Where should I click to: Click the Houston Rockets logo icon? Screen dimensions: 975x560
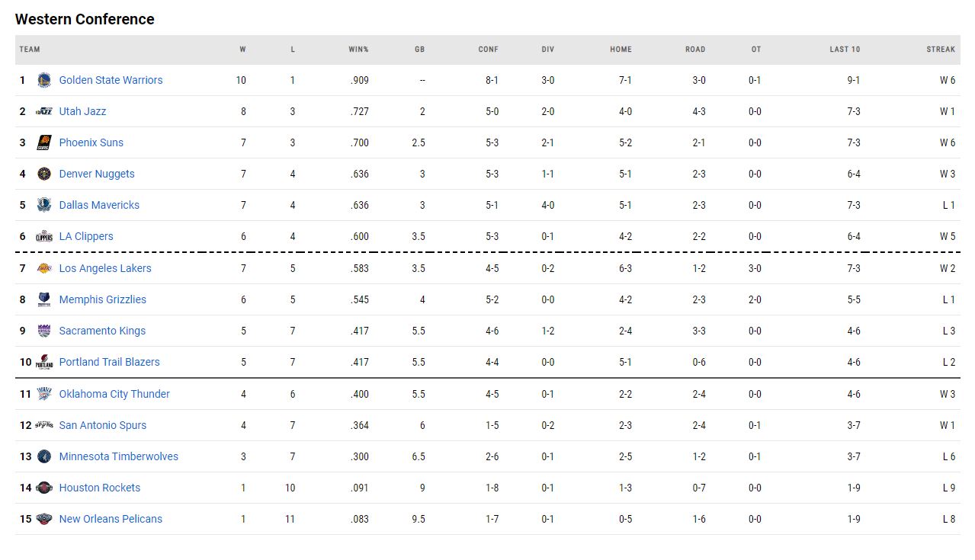[x=44, y=488]
